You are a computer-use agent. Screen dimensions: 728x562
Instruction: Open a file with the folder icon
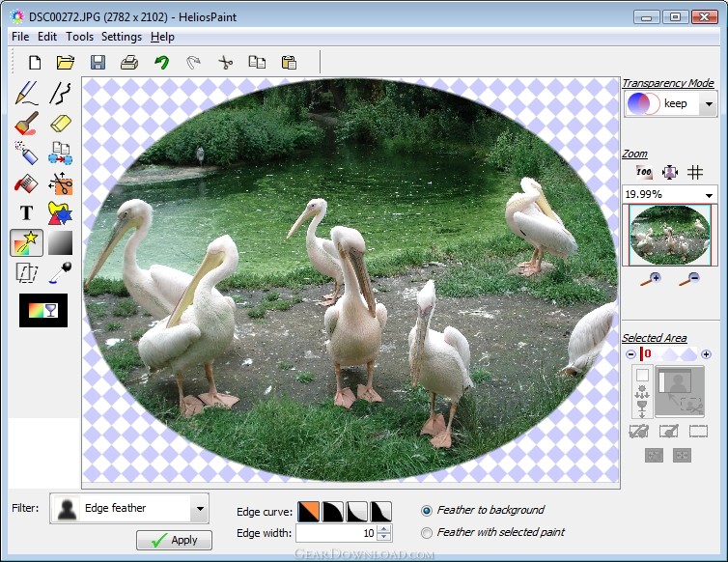[66, 62]
